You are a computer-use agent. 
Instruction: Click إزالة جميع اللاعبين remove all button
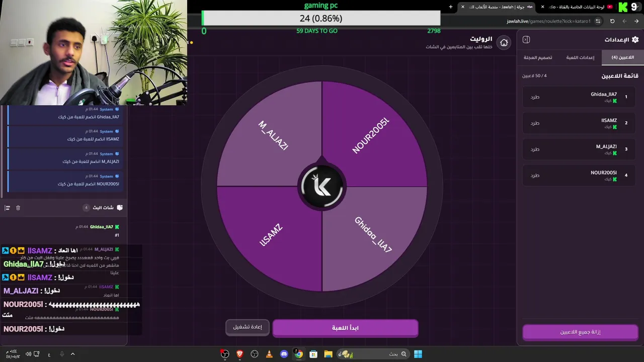pos(580,332)
